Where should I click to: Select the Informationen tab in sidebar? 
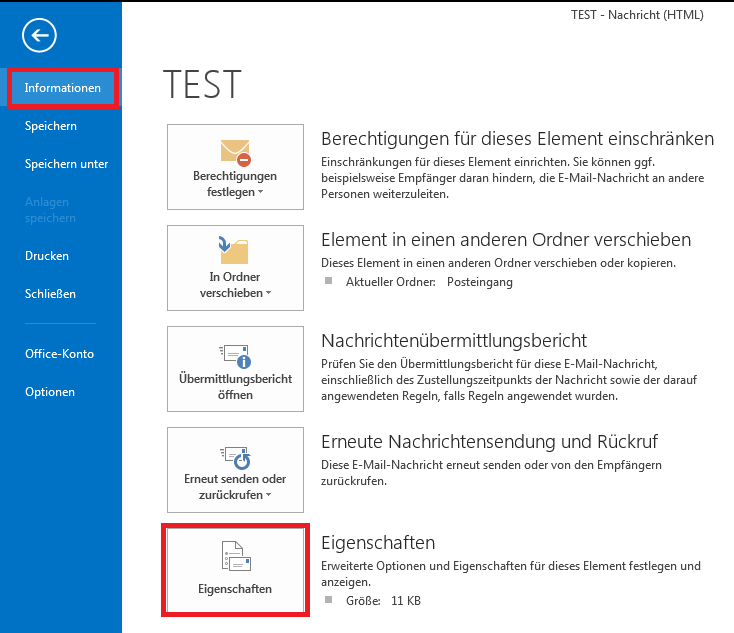pos(63,88)
